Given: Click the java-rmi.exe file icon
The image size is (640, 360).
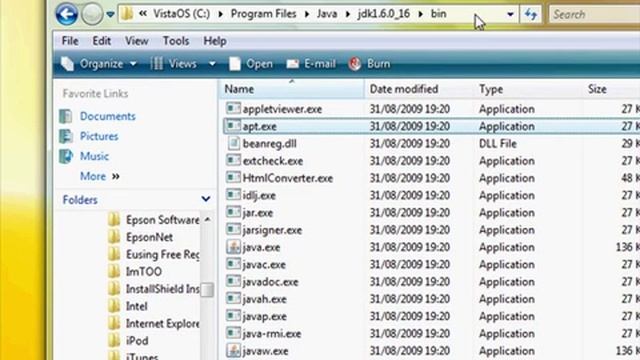Looking at the screenshot, I should coord(233,333).
